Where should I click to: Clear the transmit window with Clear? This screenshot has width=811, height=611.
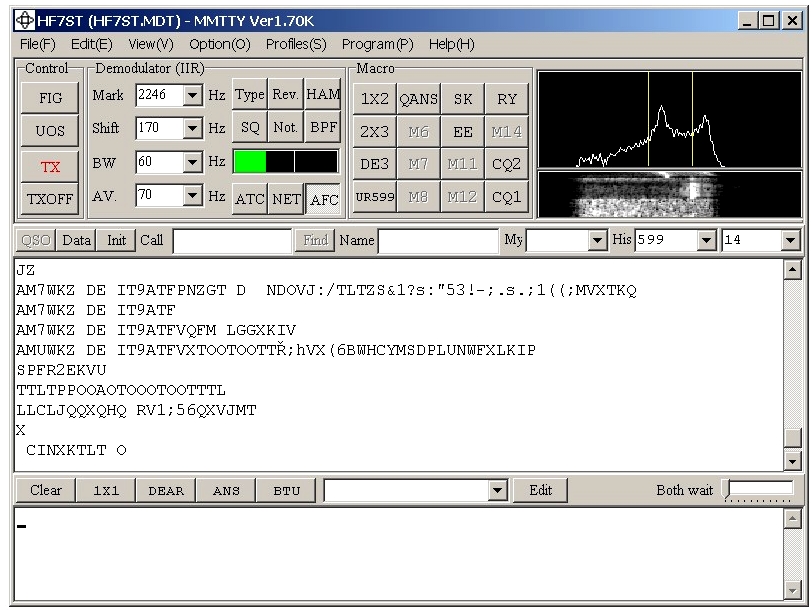pos(46,490)
